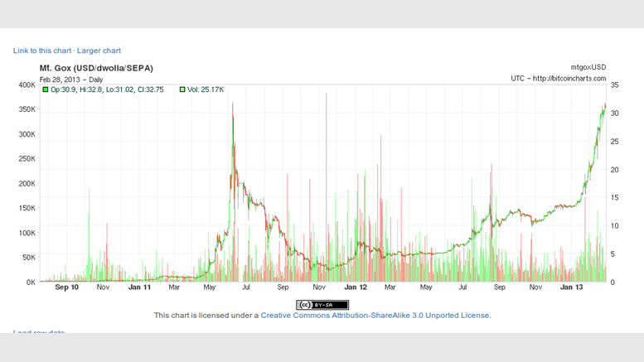644x362 pixels.
Task: Click the 'Vol: 25.17K' legend text
Action: pyautogui.click(x=206, y=89)
